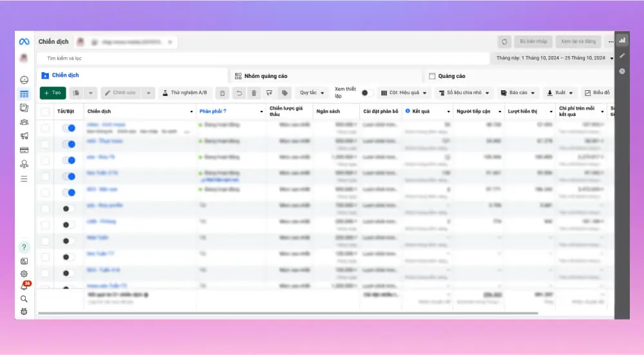Image resolution: width=644 pixels, height=355 pixels.
Task: Click the trash delete icon in the toolbar
Action: [x=254, y=93]
